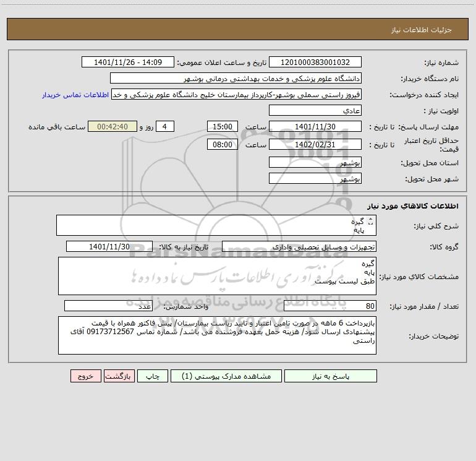Click price validity date 1402/02/31
Screen dimensions: 476x461
point(315,144)
